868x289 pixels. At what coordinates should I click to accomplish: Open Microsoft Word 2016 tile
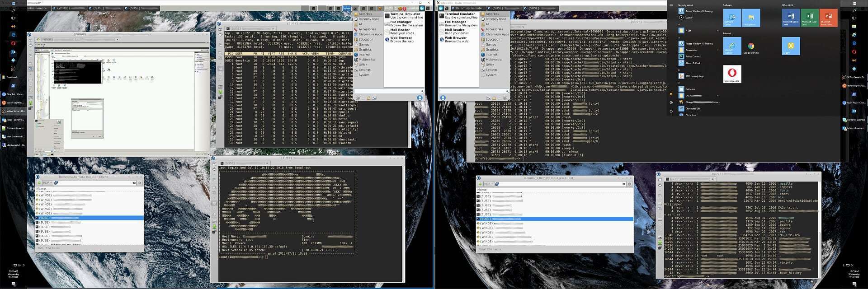coord(791,18)
